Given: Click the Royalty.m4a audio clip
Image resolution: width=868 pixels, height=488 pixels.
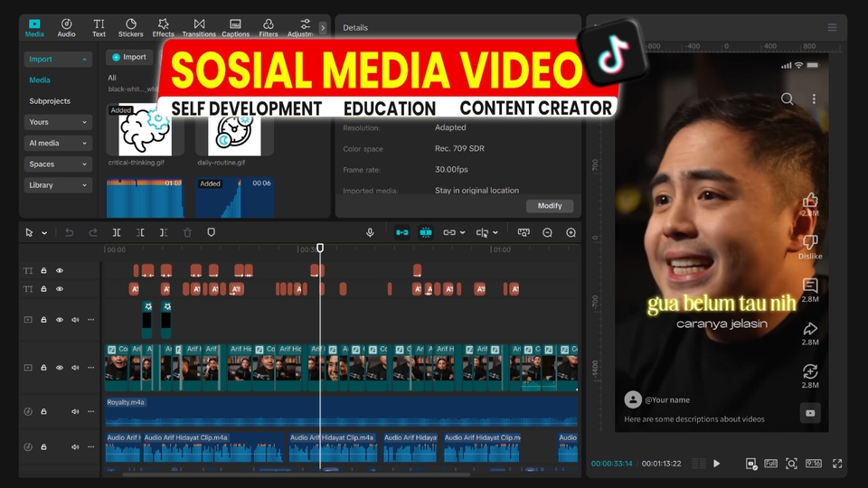Looking at the screenshot, I should 341,412.
